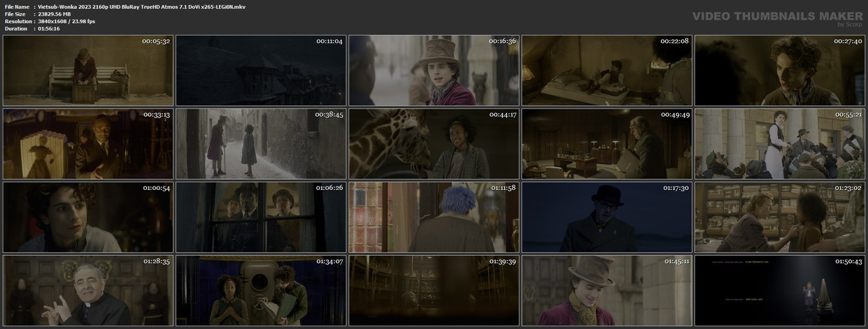Open the crowd scene frame 00:55:21
This screenshot has height=329, width=868.
click(x=780, y=144)
